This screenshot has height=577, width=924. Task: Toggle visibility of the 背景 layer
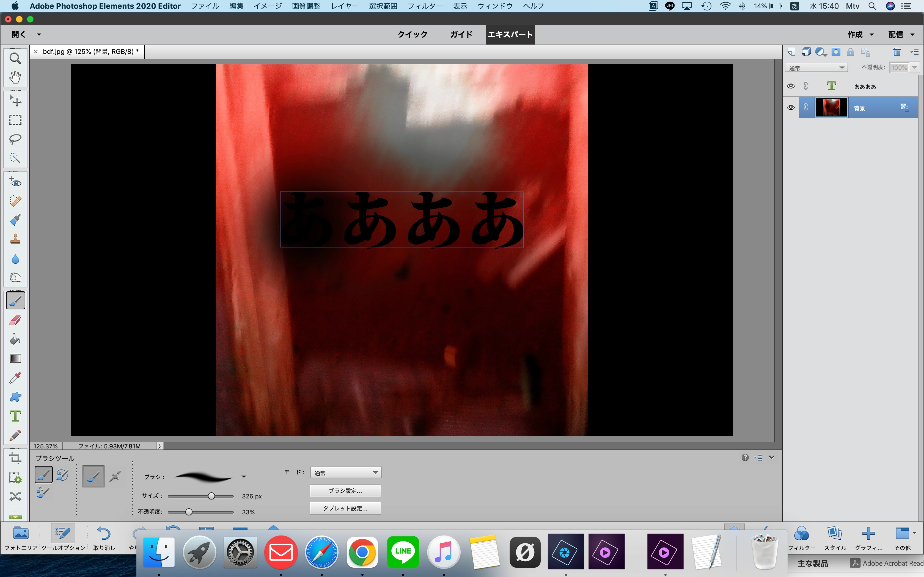point(791,108)
